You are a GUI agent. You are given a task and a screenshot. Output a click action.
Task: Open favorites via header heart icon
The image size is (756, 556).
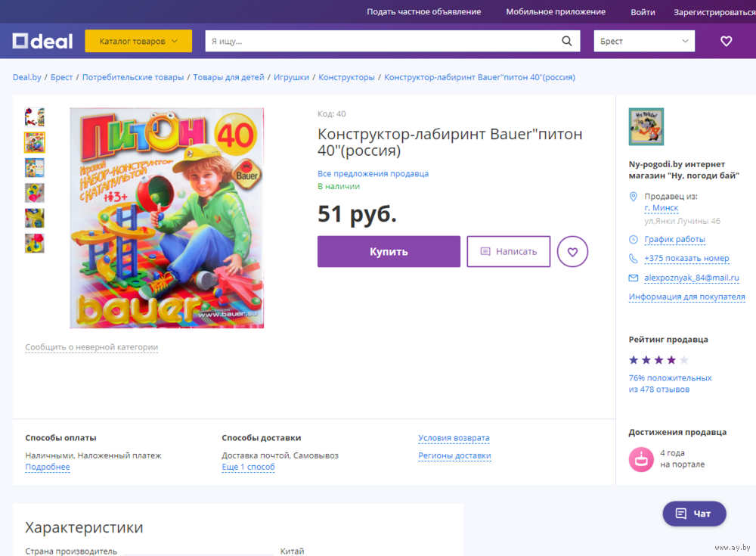pyautogui.click(x=726, y=41)
